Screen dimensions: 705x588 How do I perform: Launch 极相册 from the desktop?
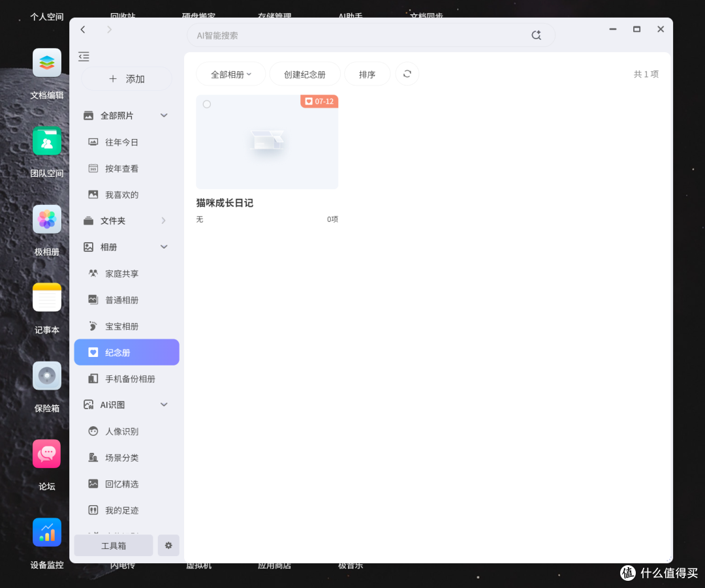coord(47,219)
